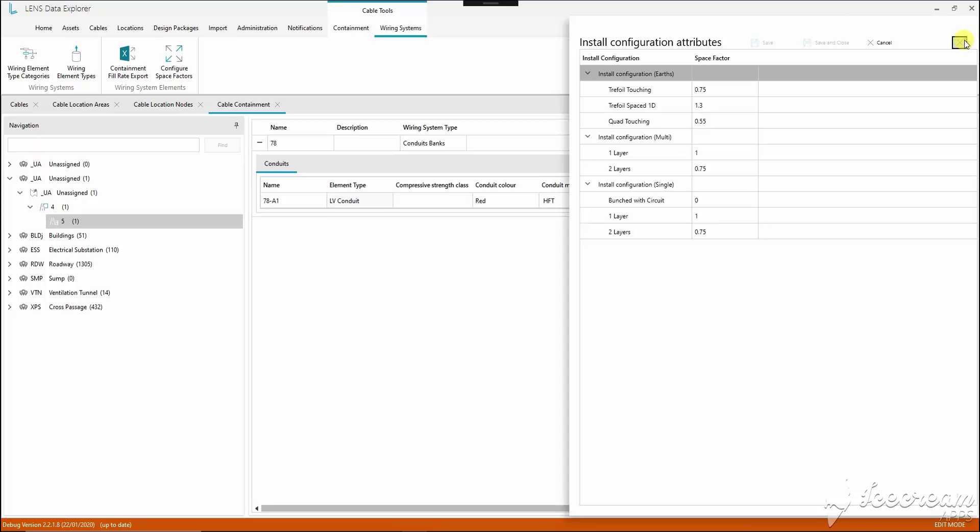Viewport: 980px width, 532px height.
Task: Cancel the install configuration changes
Action: coord(879,43)
